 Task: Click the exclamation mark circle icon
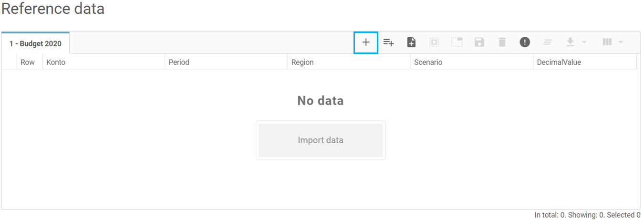pos(525,42)
